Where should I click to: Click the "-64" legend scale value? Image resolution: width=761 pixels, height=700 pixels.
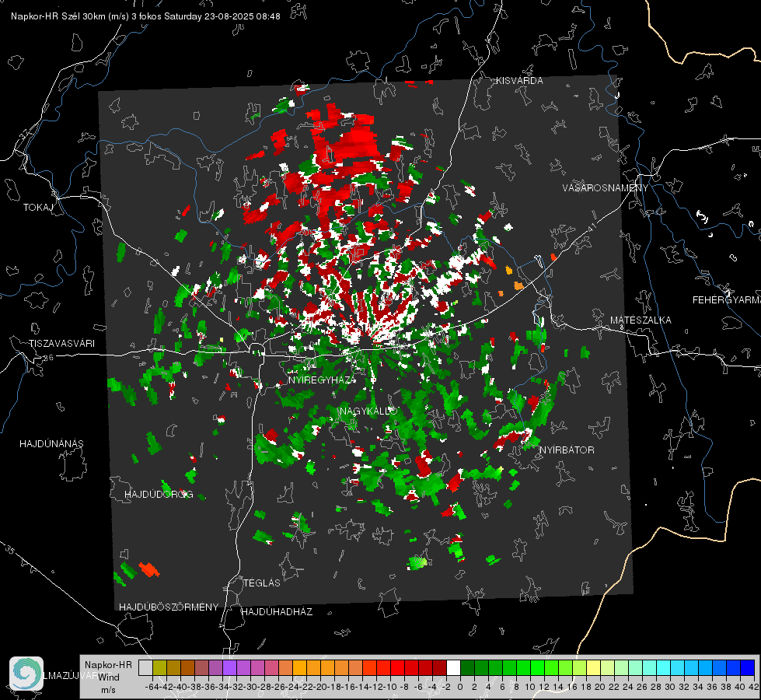[152, 687]
